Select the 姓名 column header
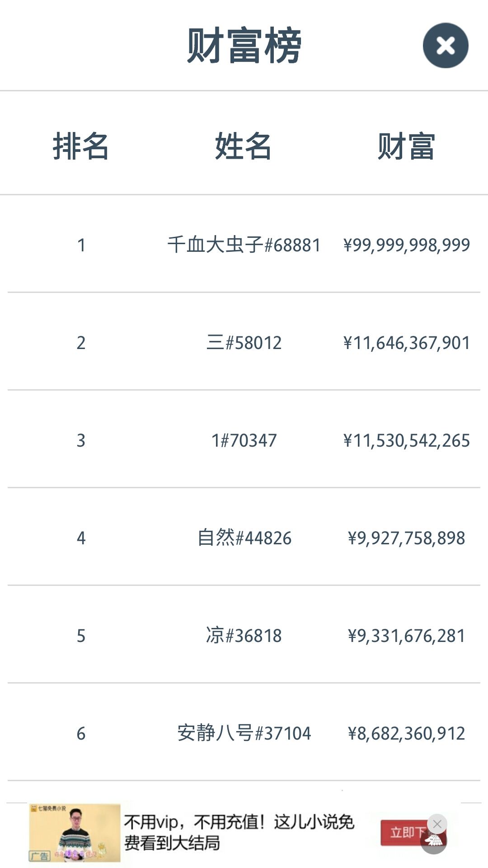The width and height of the screenshot is (488, 868). coord(244,146)
